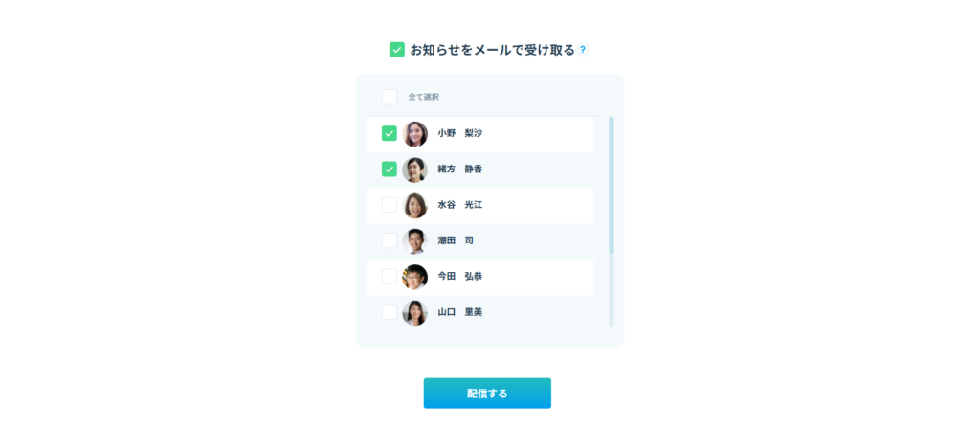Image resolution: width=980 pixels, height=430 pixels.
Task: Click the 全て選択 label text
Action: [x=424, y=97]
